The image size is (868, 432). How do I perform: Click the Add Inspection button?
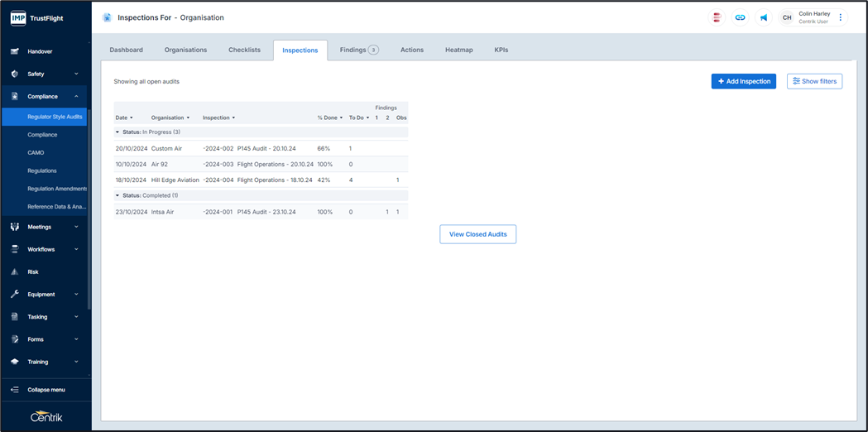pos(743,81)
